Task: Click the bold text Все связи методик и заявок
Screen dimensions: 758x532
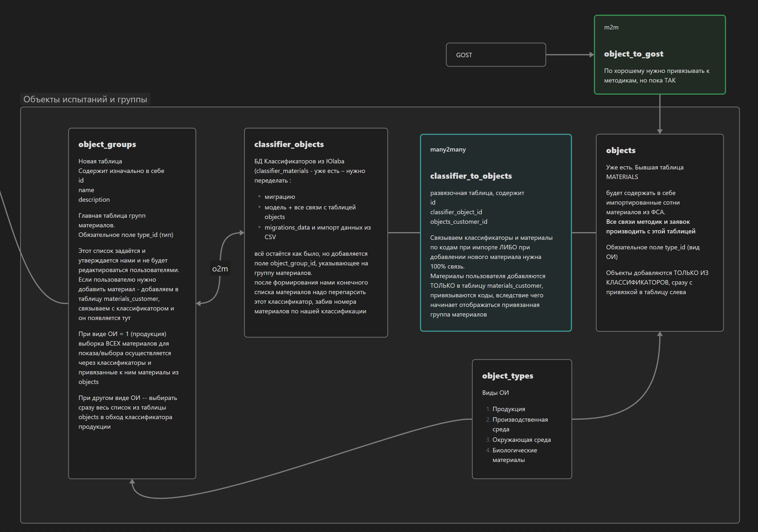Action: pyautogui.click(x=647, y=222)
